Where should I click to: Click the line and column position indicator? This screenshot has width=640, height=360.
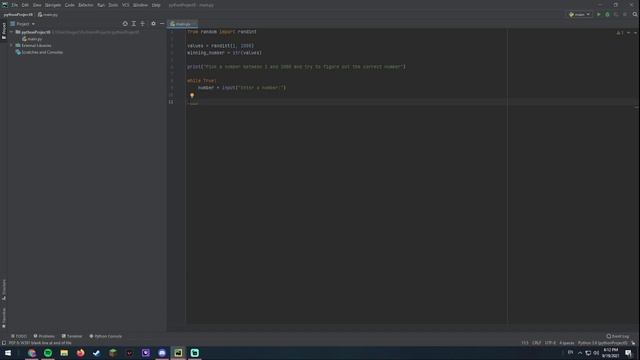[x=525, y=343]
